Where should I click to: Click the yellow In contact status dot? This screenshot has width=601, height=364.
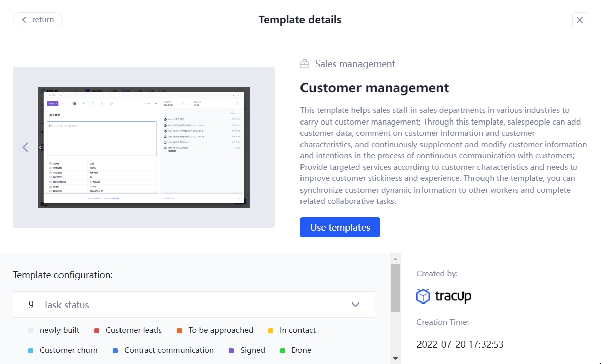[x=271, y=330]
